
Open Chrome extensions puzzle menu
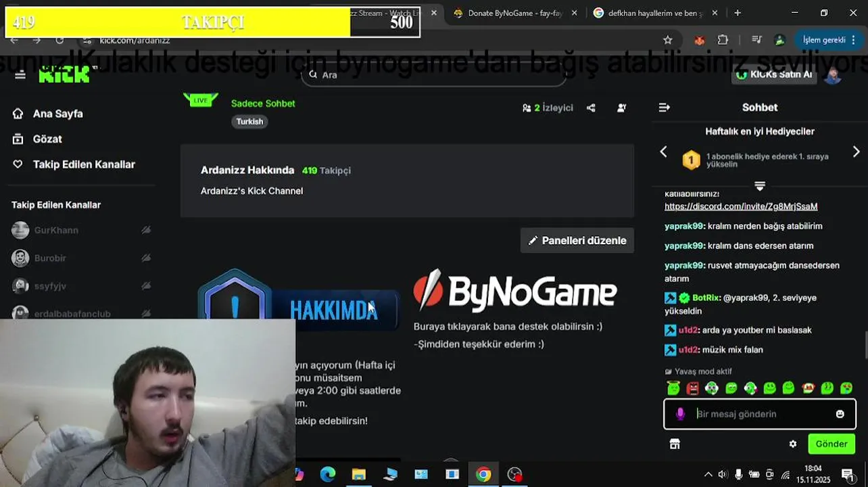click(x=723, y=40)
